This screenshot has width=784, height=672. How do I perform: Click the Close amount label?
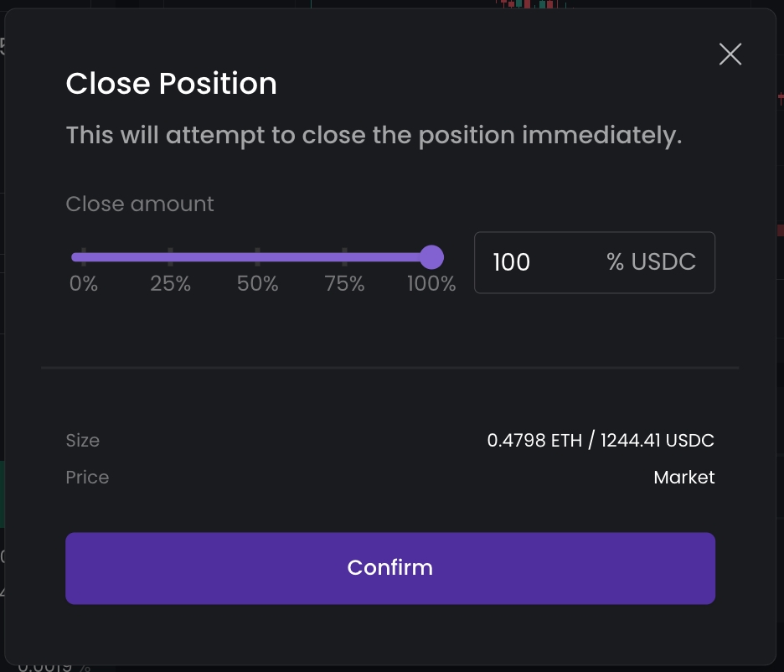click(140, 204)
